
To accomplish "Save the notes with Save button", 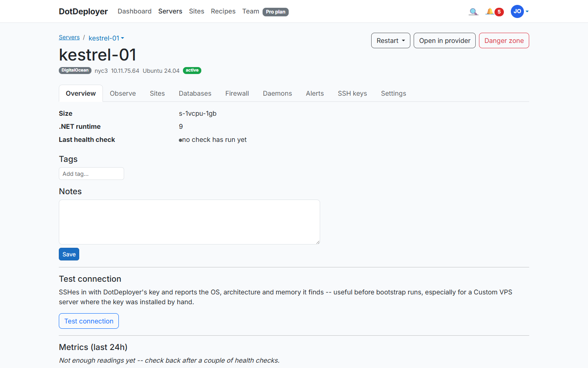I will pos(69,254).
